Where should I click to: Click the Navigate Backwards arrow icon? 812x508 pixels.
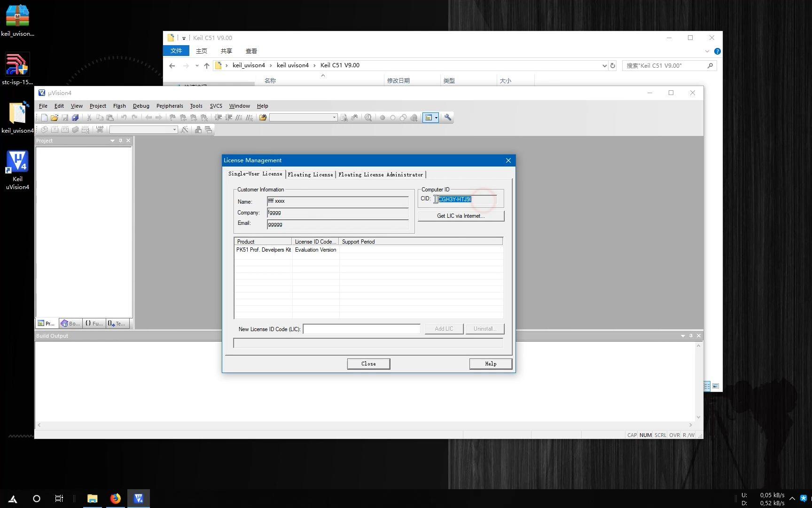148,118
